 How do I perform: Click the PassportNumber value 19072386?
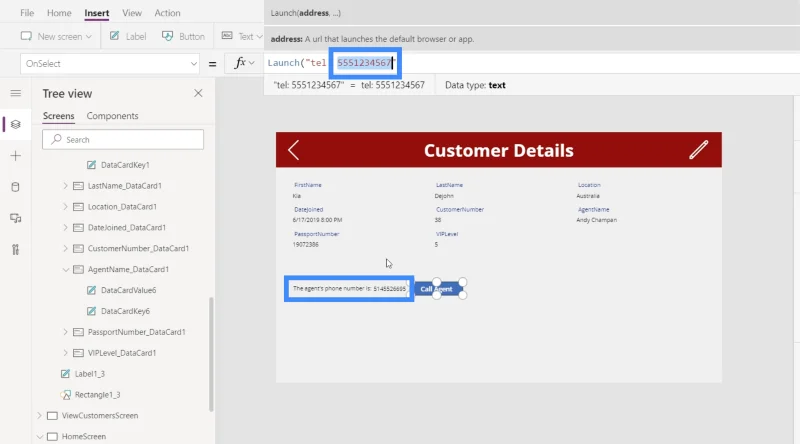[306, 244]
